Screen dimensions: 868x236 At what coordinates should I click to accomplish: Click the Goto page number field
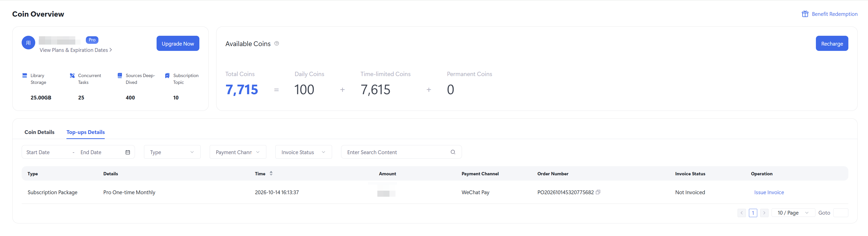coord(840,213)
